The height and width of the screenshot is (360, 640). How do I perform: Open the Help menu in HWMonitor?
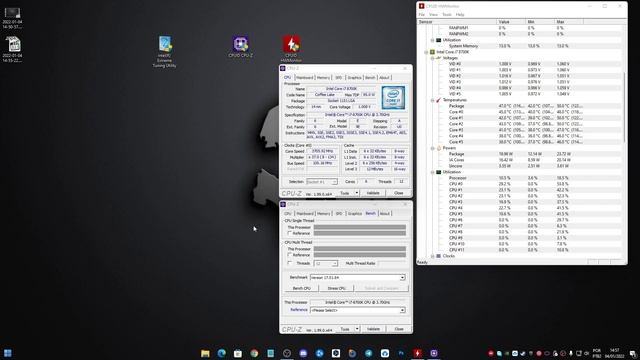tap(460, 15)
